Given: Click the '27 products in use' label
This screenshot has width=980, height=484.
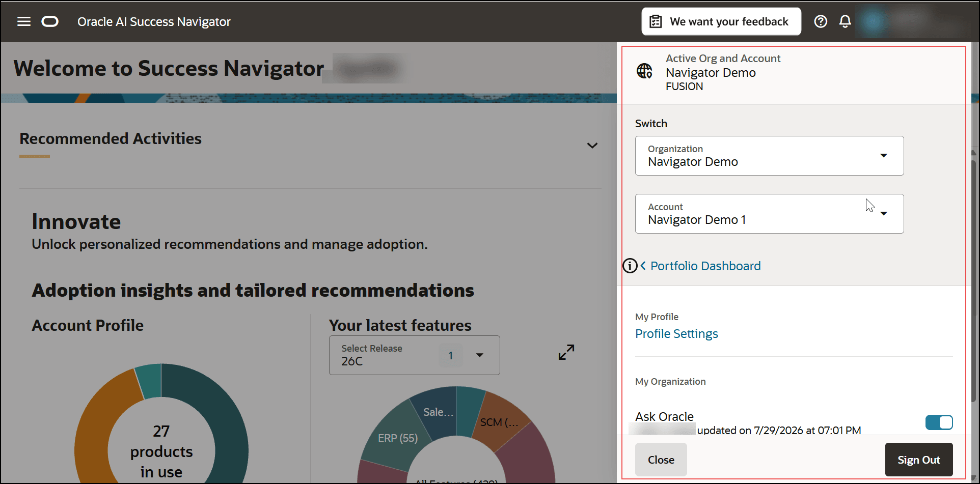Looking at the screenshot, I should coord(161,451).
